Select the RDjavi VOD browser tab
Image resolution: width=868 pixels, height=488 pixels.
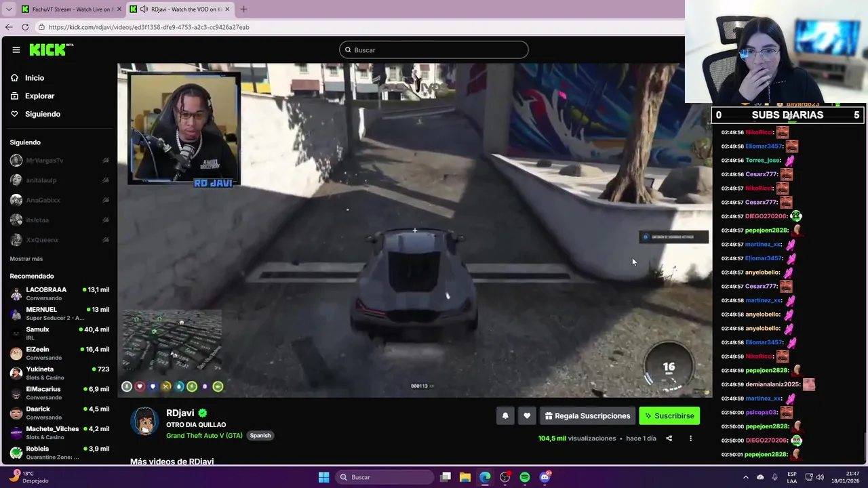click(179, 9)
